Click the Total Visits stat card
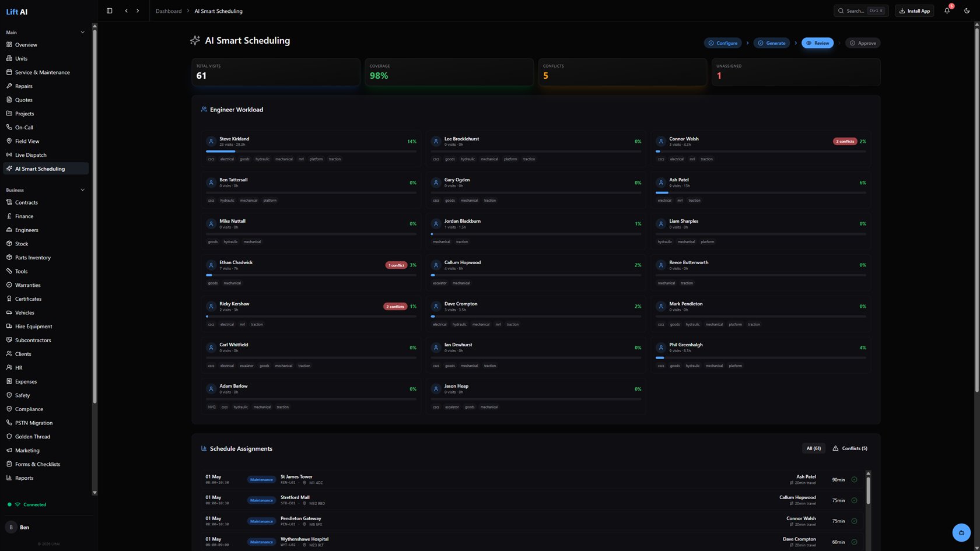The width and height of the screenshot is (980, 551). coord(276,72)
